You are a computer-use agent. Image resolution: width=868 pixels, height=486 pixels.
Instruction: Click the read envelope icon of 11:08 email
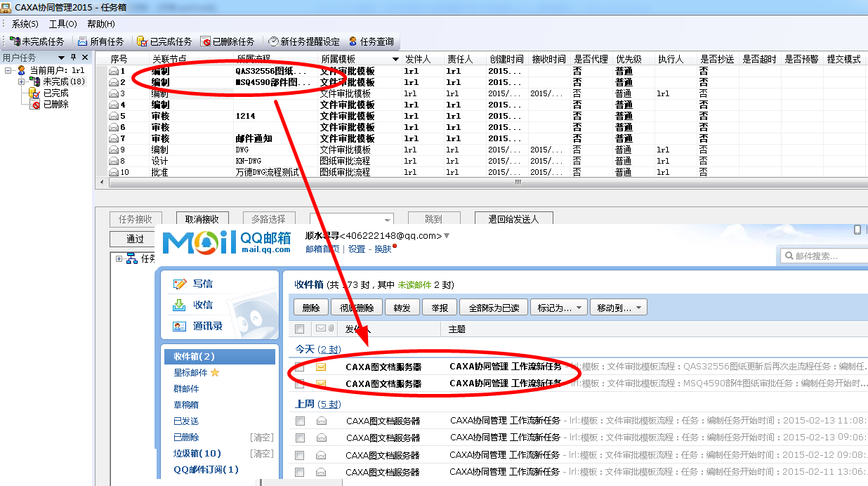click(x=321, y=421)
